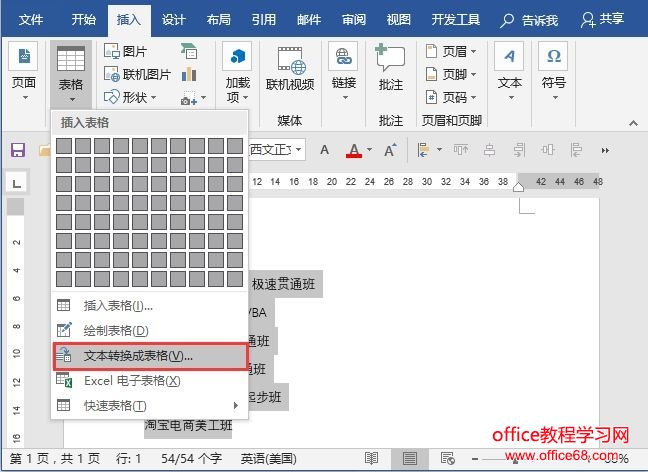Screen dimensions: 648x472
Task: Switch to print layout view icon
Action: tap(410, 458)
